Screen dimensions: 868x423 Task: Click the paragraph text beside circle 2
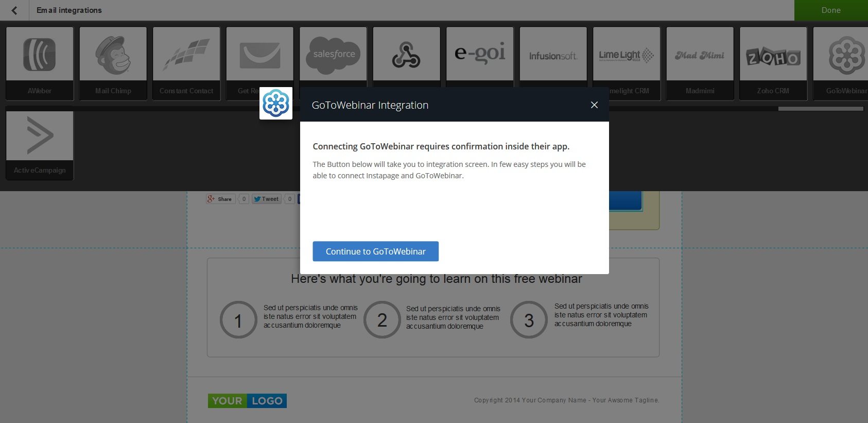pos(453,317)
